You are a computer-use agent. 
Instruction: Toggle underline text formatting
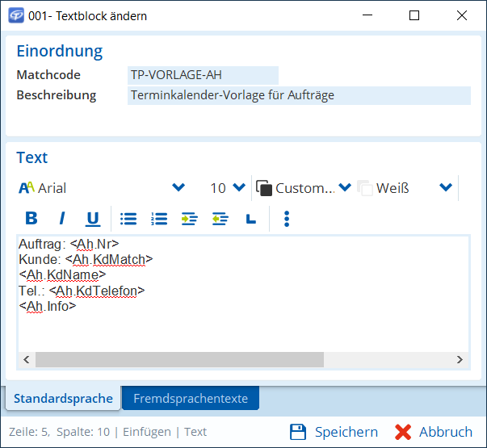pos(93,219)
